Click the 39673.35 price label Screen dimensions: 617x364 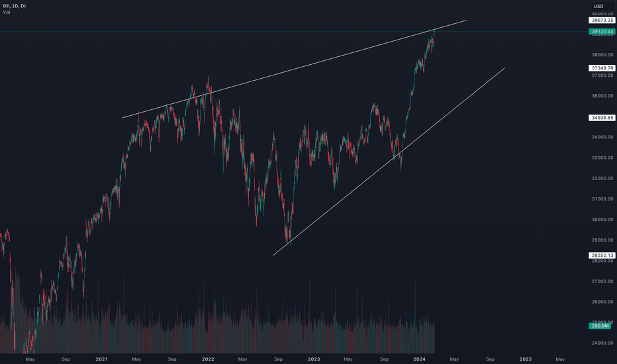[602, 20]
